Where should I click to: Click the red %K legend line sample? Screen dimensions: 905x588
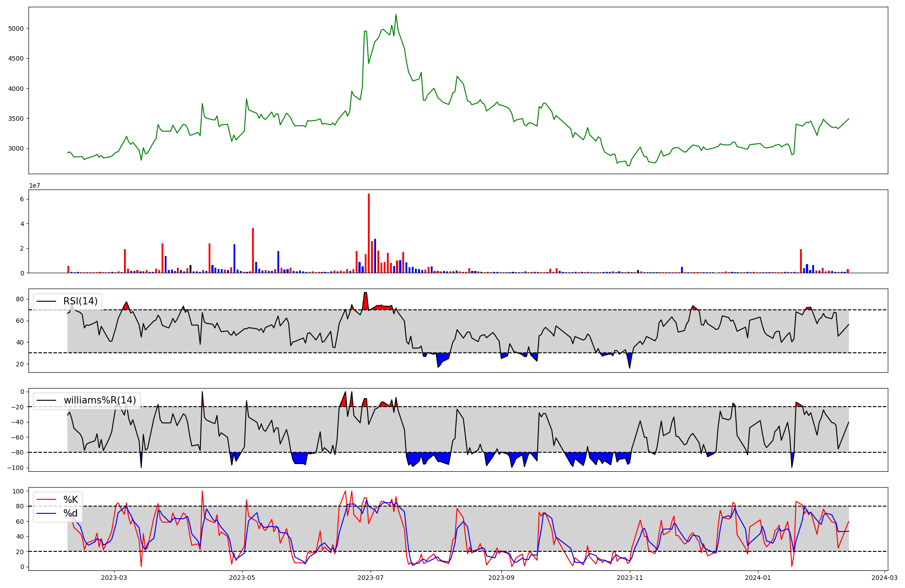pos(47,500)
